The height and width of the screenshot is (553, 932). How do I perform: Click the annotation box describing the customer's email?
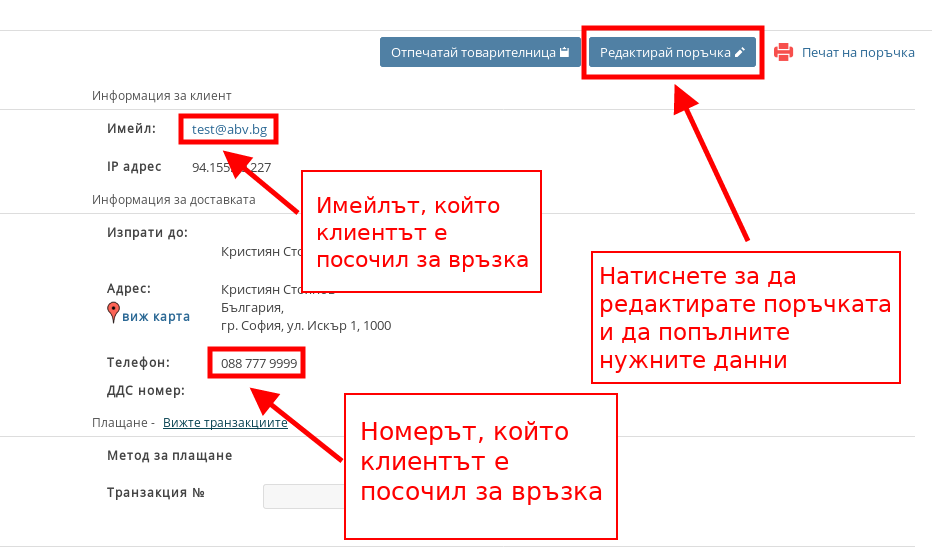422,232
